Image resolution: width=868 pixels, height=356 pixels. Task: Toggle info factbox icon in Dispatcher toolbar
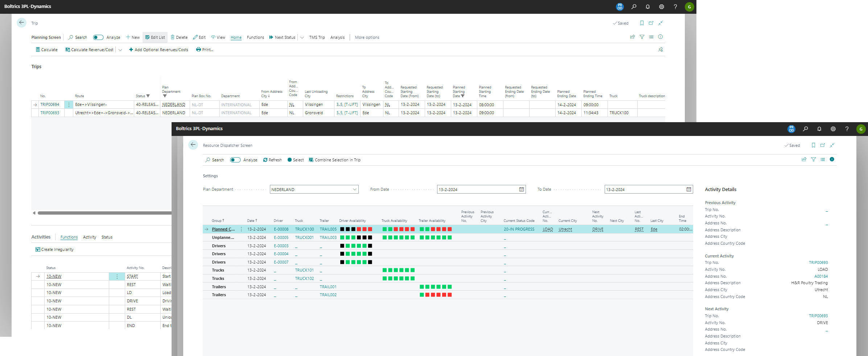[x=832, y=159]
